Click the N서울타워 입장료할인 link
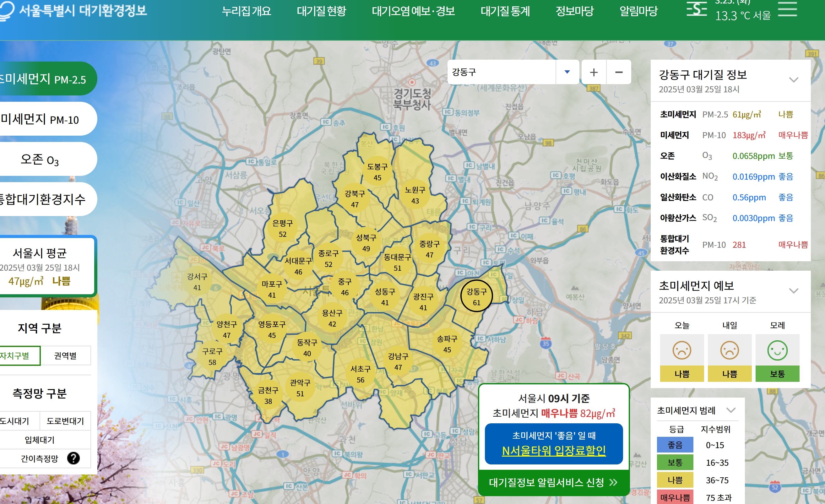Image resolution: width=825 pixels, height=504 pixels. (553, 451)
